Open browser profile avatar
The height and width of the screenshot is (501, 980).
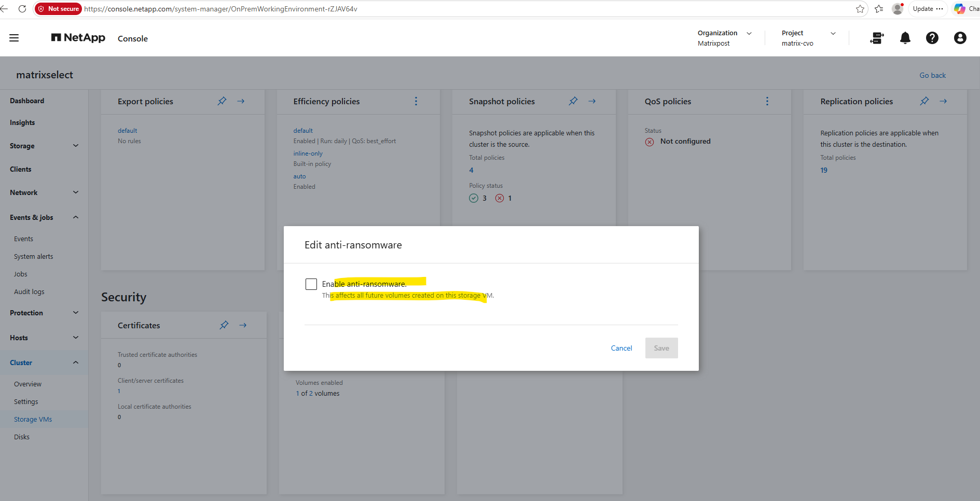[x=898, y=9]
